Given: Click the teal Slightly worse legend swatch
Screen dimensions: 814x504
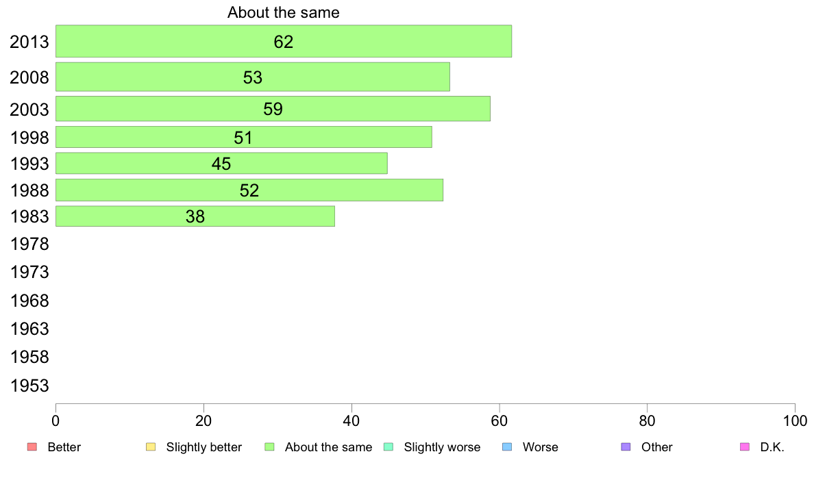Looking at the screenshot, I should 388,447.
